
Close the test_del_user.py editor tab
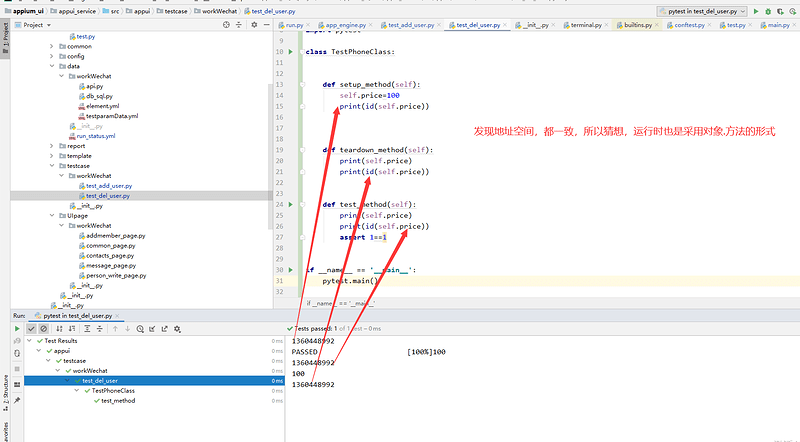click(x=505, y=24)
